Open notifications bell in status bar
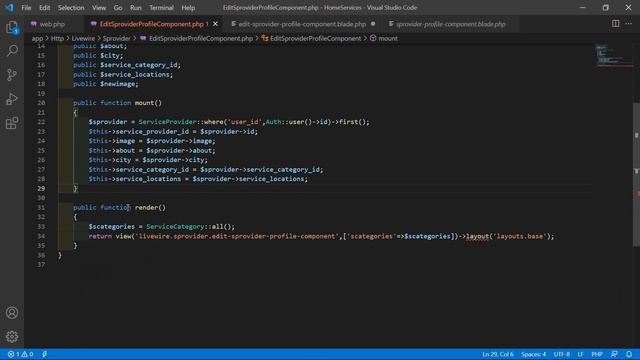Screen dimensions: 640x360 pos(629,354)
